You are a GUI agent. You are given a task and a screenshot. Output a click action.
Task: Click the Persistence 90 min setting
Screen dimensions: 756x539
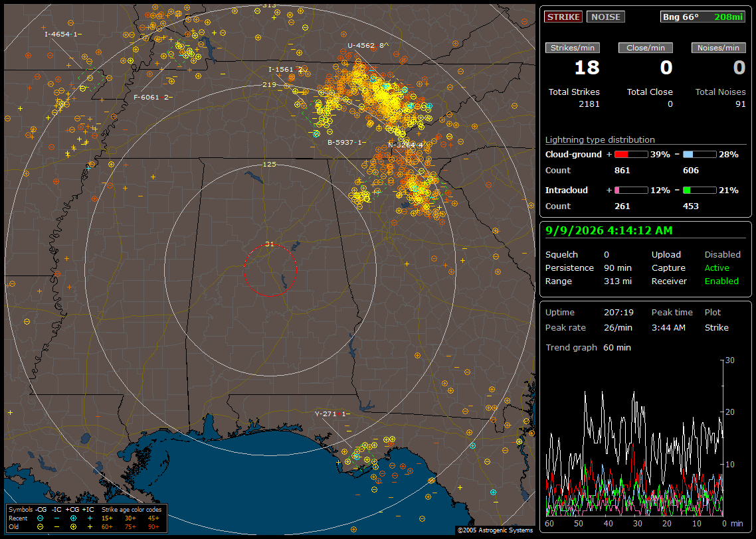pos(588,268)
